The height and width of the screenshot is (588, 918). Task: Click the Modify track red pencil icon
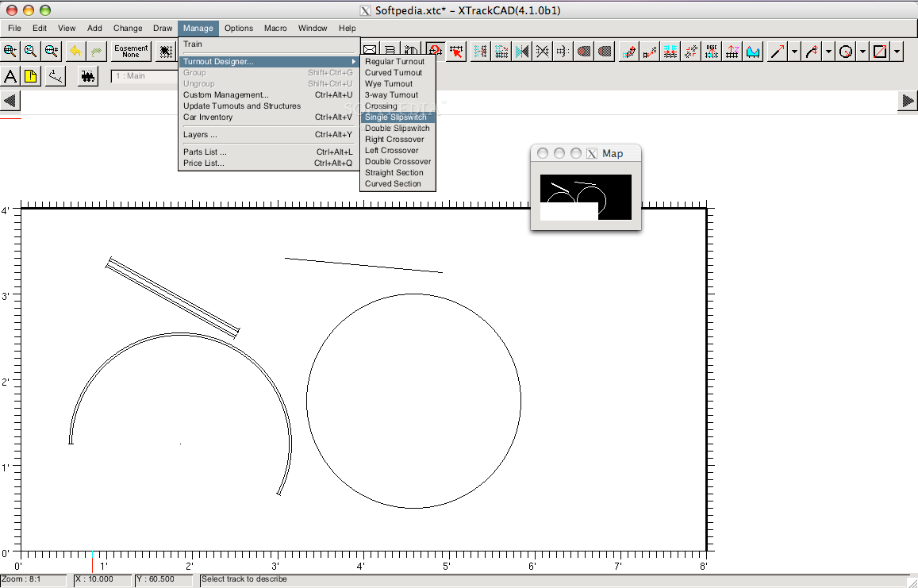(628, 52)
